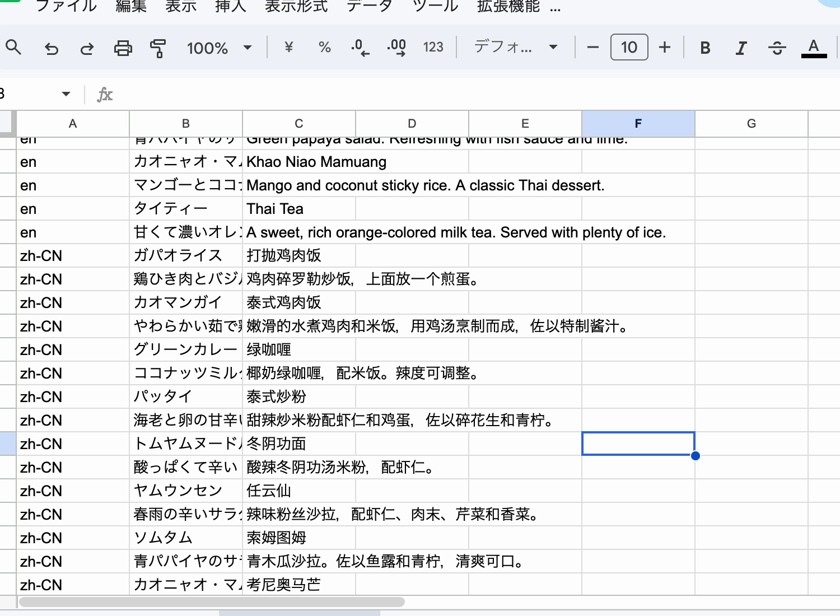This screenshot has height=616, width=840.
Task: Toggle bold formatting
Action: (705, 48)
